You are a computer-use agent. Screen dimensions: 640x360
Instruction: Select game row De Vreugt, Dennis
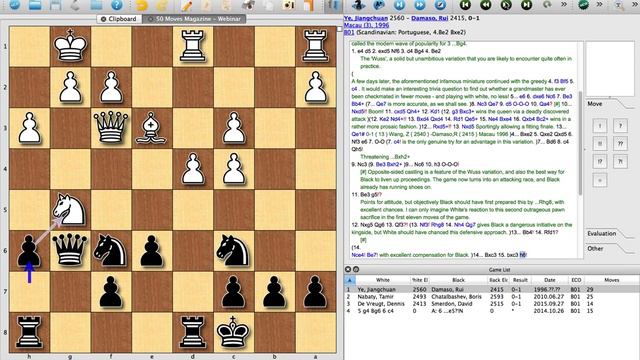pos(492,304)
